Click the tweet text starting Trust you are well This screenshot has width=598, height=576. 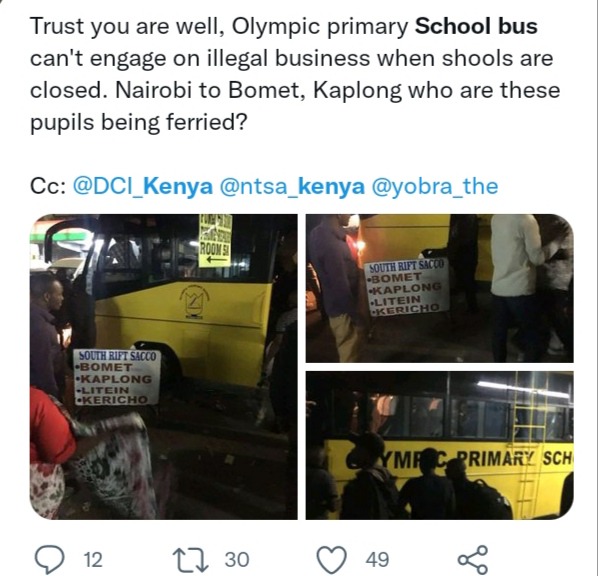[295, 74]
